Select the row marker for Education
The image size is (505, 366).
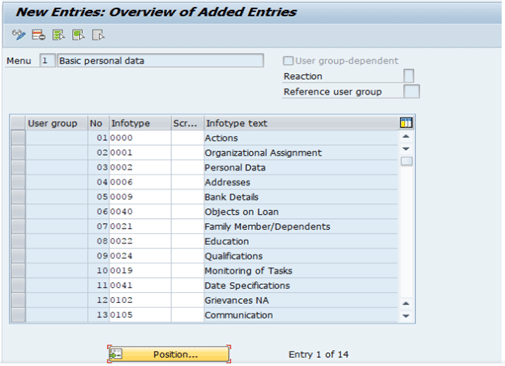click(18, 241)
